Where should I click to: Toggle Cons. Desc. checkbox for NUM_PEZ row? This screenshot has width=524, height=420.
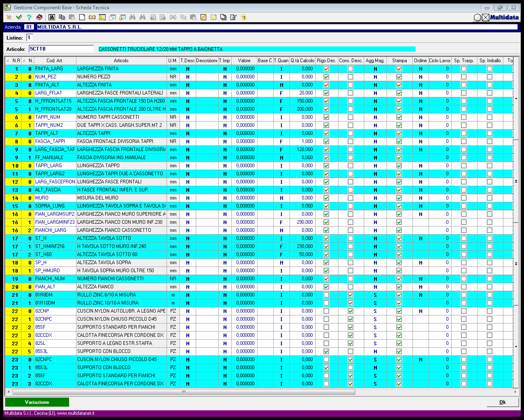[x=351, y=77]
